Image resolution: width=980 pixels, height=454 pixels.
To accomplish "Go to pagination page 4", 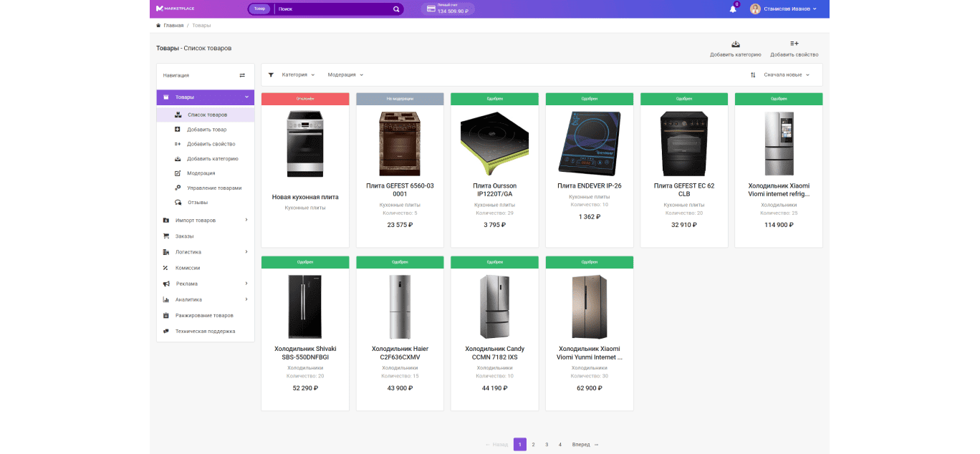I will click(559, 445).
